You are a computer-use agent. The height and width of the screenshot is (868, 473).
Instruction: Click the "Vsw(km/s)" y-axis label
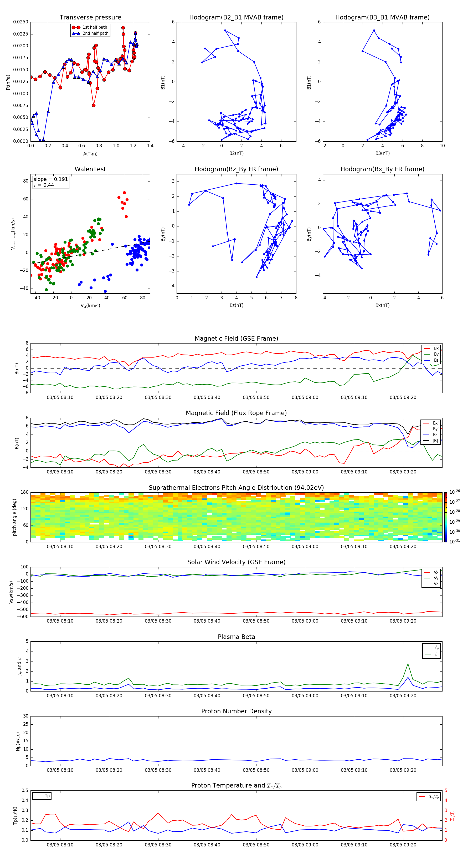coord(11,592)
